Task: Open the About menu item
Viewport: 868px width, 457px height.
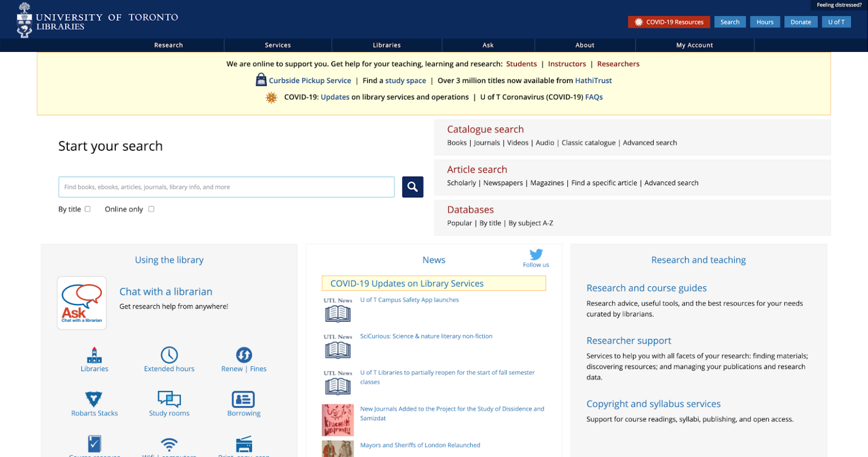Action: (585, 45)
